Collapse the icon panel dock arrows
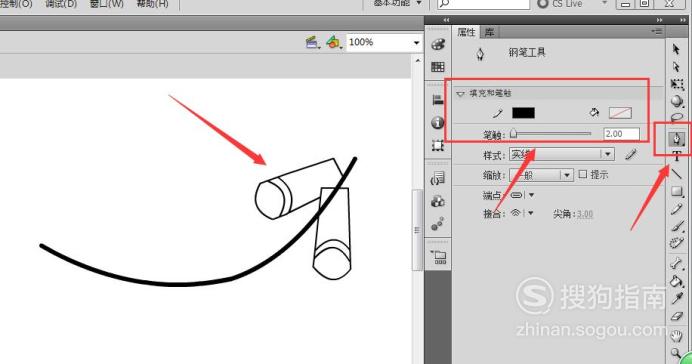The image size is (692, 364). (x=446, y=20)
